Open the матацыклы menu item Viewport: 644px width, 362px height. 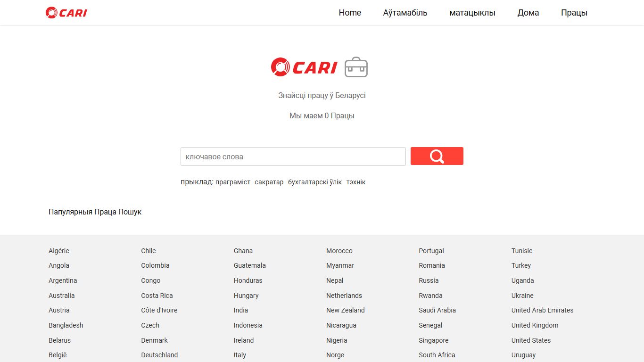point(472,13)
